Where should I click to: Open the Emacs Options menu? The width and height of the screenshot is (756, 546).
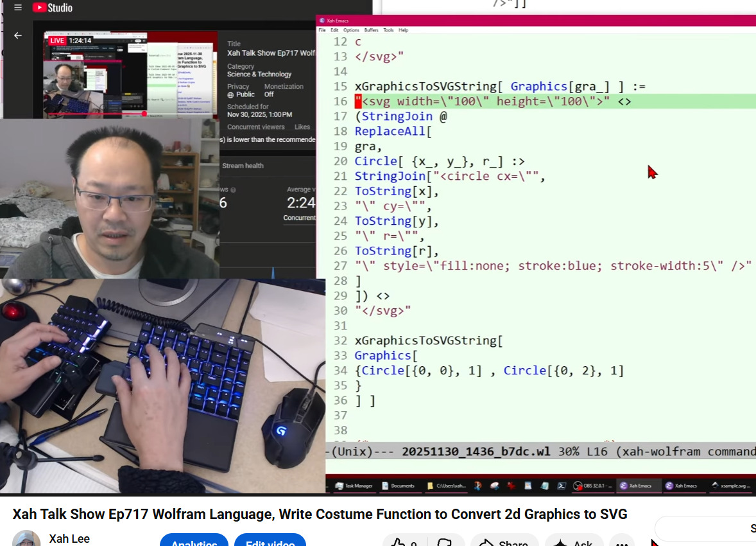(351, 30)
